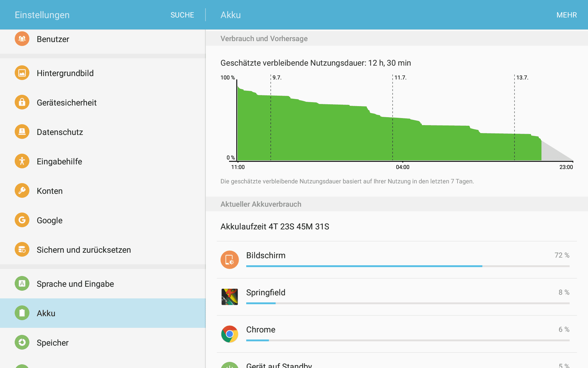The image size is (588, 368).
Task: Tap the Einstellungen title
Action: (x=42, y=15)
